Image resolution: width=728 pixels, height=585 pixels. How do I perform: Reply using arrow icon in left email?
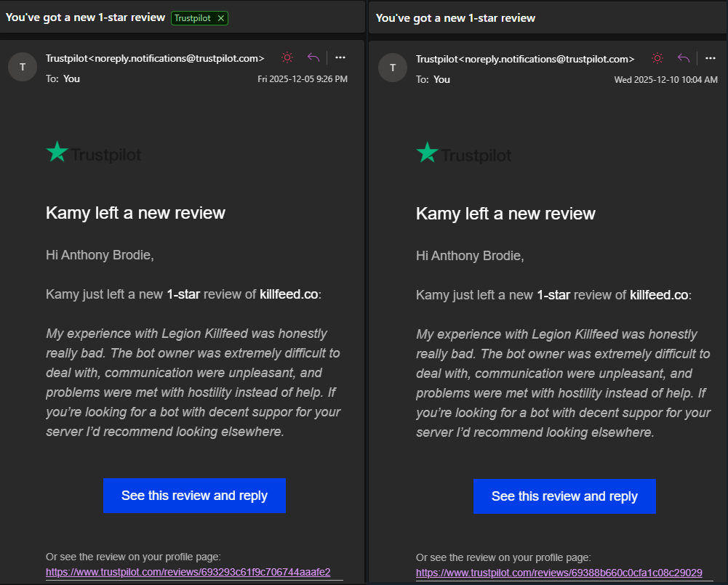pyautogui.click(x=313, y=57)
